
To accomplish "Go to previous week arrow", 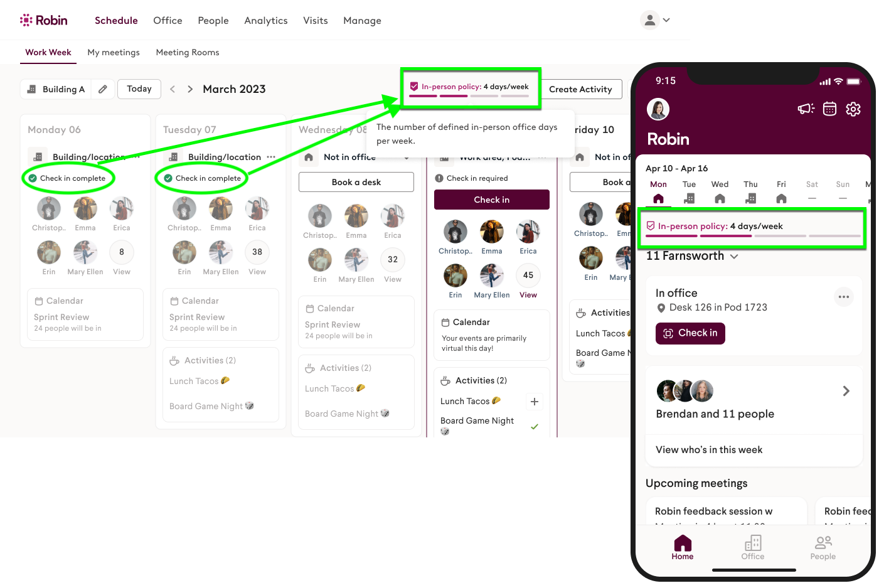I will (x=173, y=89).
